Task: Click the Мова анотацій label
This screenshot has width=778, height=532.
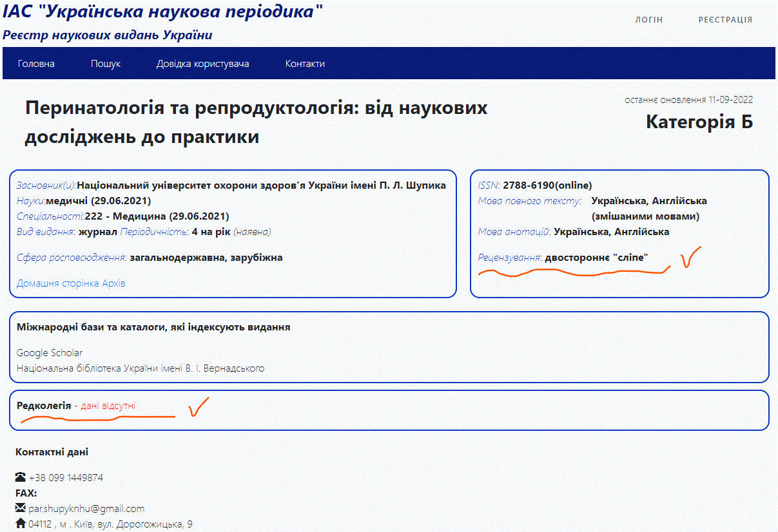Action: [x=514, y=232]
